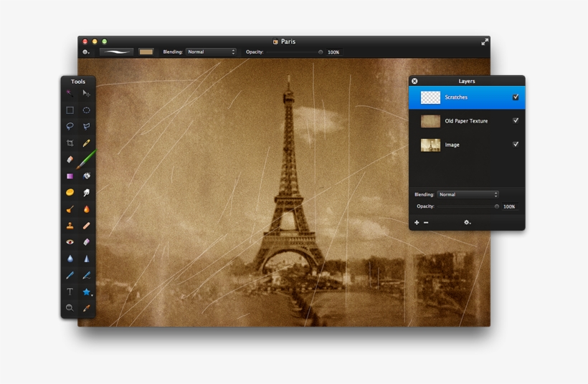Image resolution: width=588 pixels, height=384 pixels.
Task: Select the green Brush tool
Action: (86, 159)
